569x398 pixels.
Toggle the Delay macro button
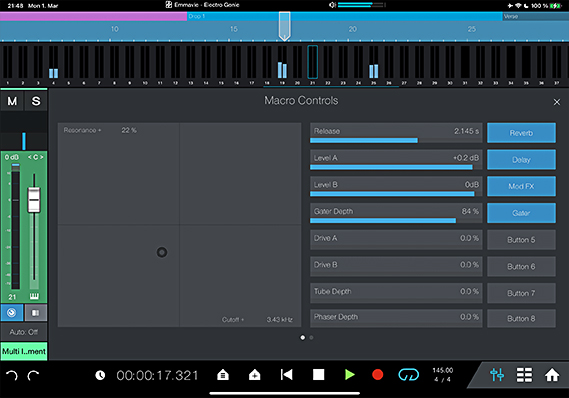tap(521, 160)
